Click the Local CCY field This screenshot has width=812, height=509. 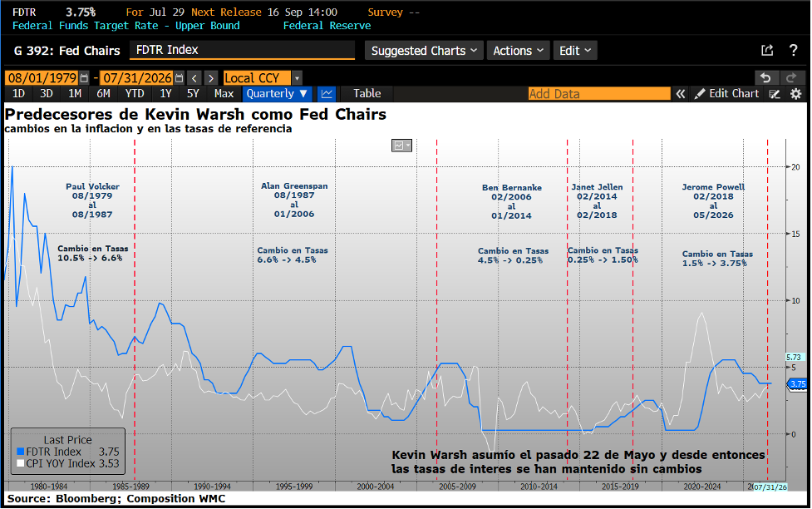point(258,78)
